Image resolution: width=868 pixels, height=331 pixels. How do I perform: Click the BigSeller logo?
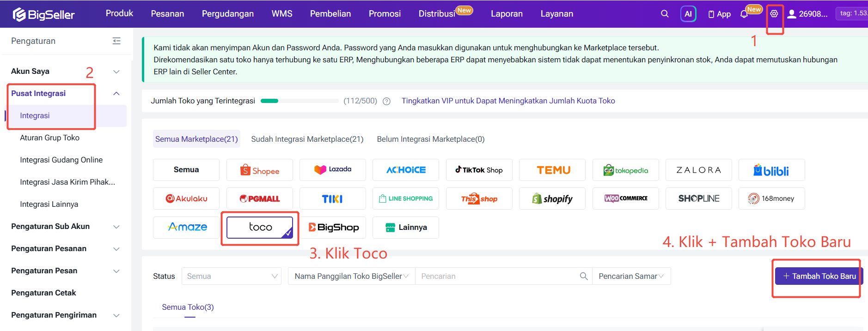pyautogui.click(x=43, y=14)
